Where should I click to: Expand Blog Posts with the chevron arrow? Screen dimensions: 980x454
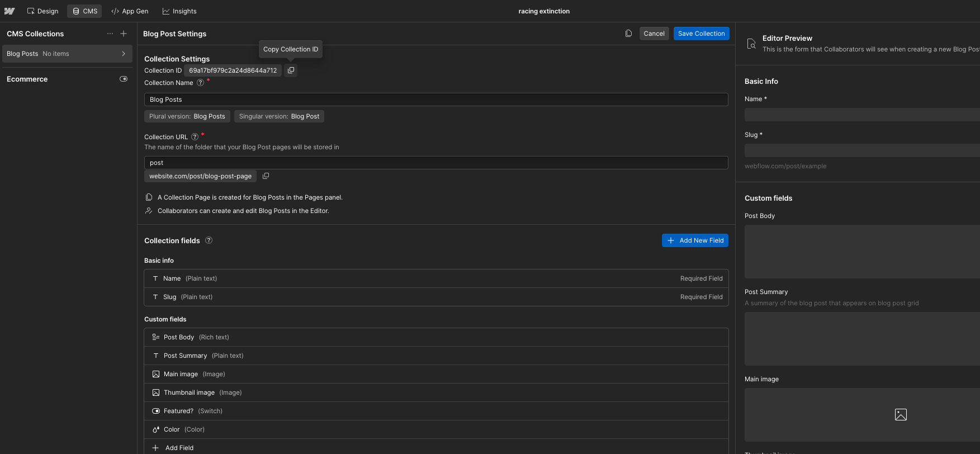(124, 54)
